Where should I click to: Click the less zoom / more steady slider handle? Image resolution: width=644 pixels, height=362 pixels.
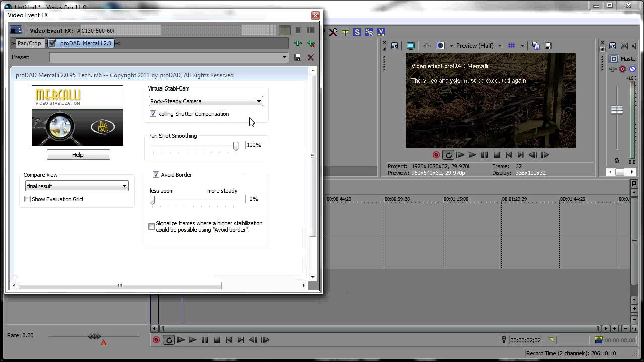(152, 200)
